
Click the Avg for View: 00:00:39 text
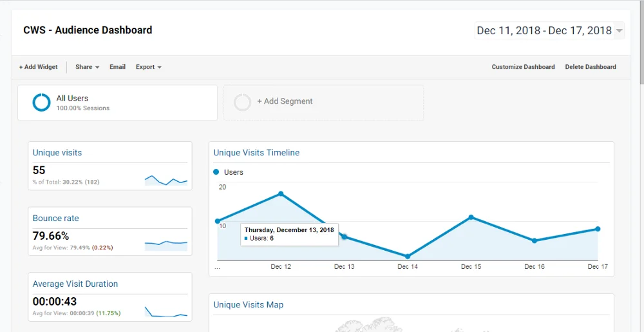(x=63, y=313)
